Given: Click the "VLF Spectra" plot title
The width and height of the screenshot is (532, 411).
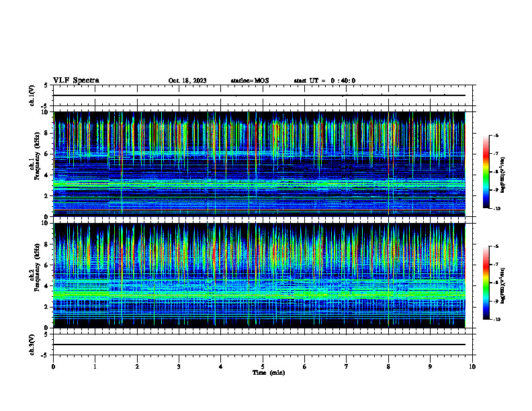Looking at the screenshot, I should point(76,81).
